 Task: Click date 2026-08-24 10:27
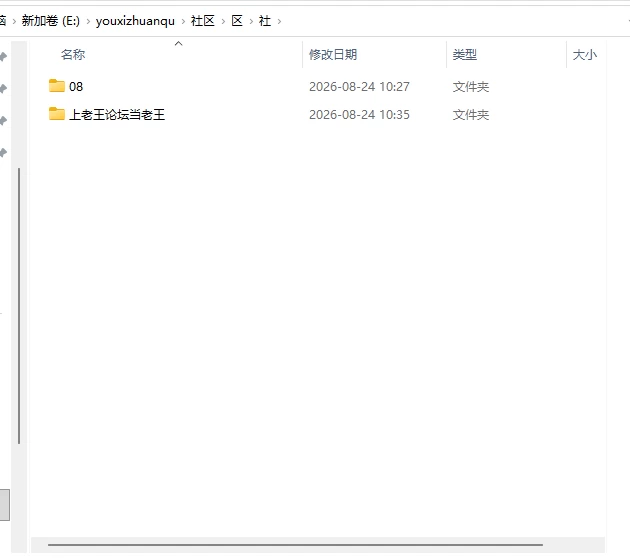(359, 86)
